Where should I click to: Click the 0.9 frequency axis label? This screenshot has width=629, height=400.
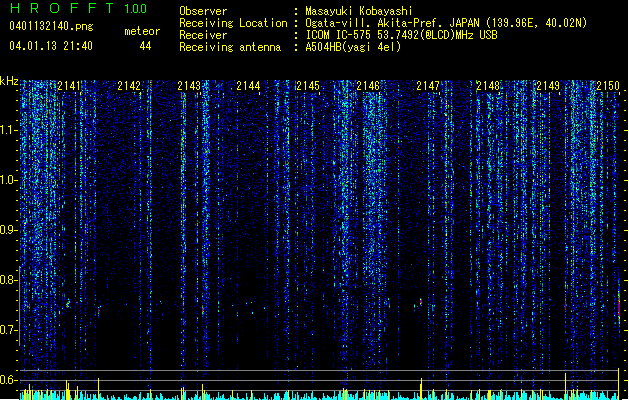click(x=9, y=230)
